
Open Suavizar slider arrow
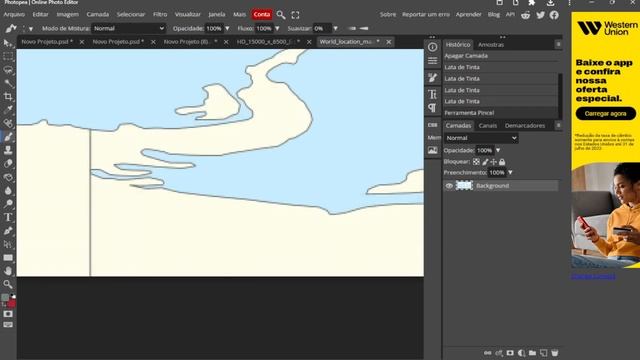click(x=336, y=29)
